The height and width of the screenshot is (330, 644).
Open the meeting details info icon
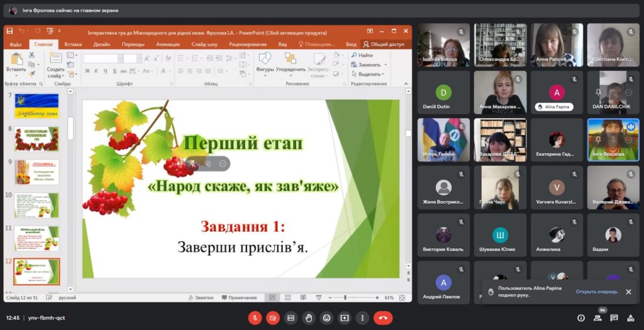580,318
